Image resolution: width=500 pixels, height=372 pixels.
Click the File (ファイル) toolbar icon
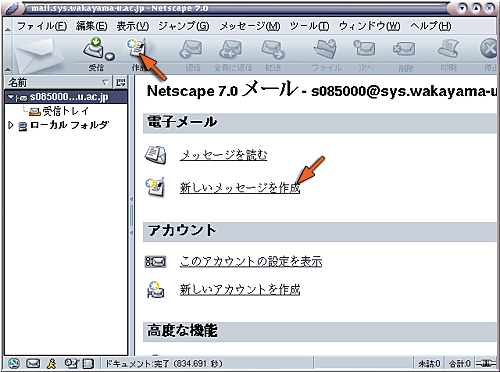(x=325, y=49)
